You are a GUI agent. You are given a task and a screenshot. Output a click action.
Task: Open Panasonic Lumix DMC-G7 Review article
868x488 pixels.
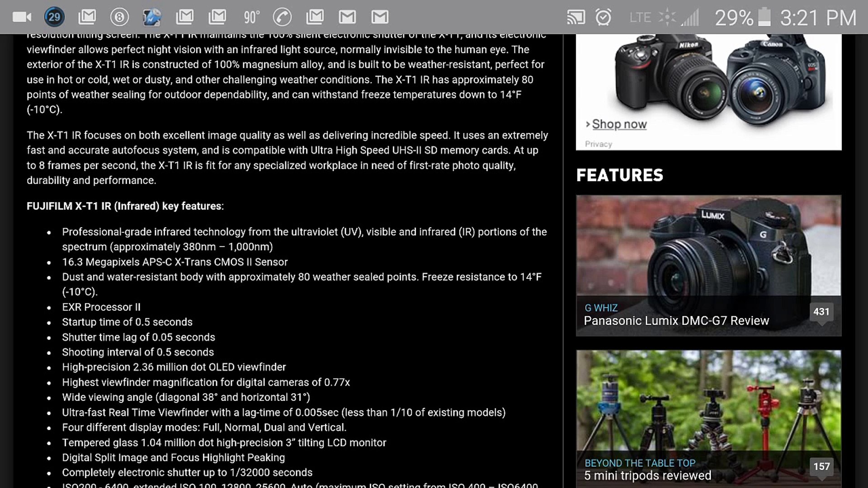point(676,321)
